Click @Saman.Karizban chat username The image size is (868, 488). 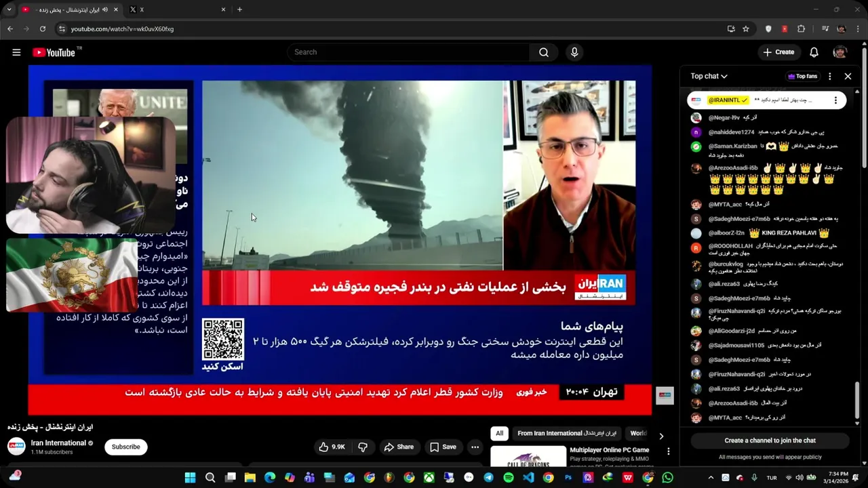pyautogui.click(x=732, y=146)
